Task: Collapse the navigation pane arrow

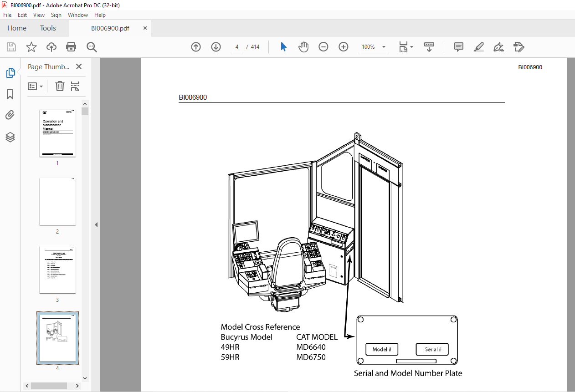Action: click(x=96, y=224)
